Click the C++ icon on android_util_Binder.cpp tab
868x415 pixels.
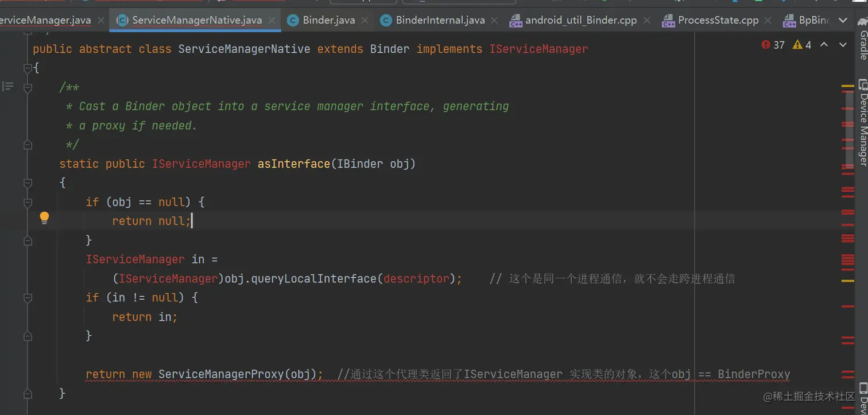point(516,21)
